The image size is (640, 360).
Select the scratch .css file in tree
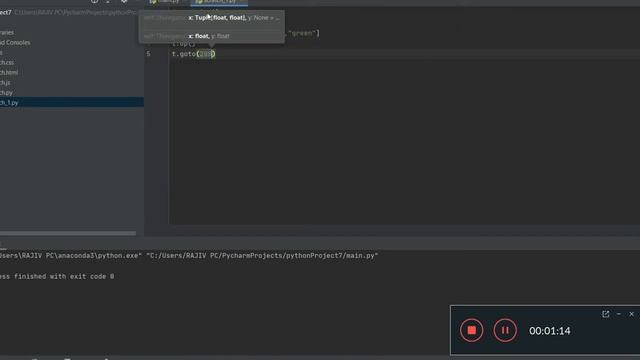(x=7, y=62)
